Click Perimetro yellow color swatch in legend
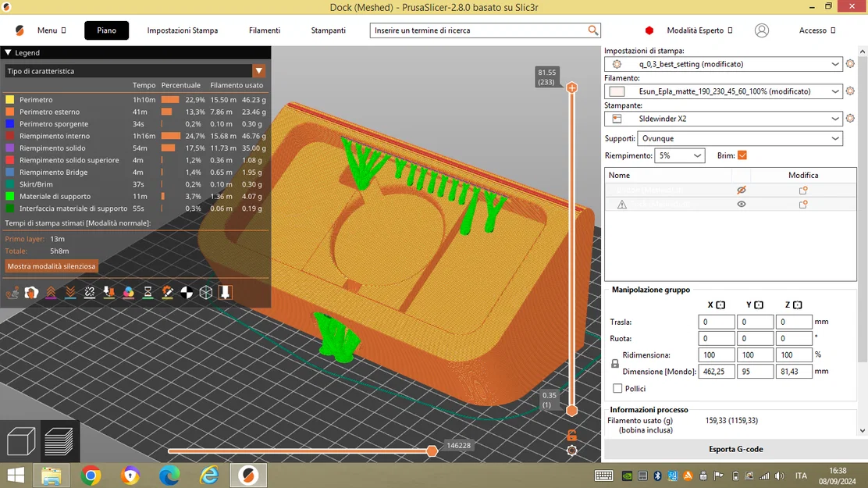This screenshot has height=488, width=868. point(9,100)
